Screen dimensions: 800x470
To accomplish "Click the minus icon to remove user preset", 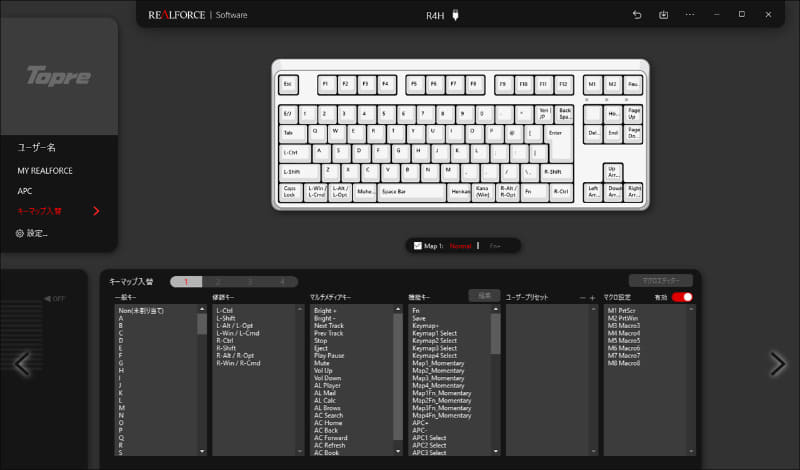I will coord(582,298).
